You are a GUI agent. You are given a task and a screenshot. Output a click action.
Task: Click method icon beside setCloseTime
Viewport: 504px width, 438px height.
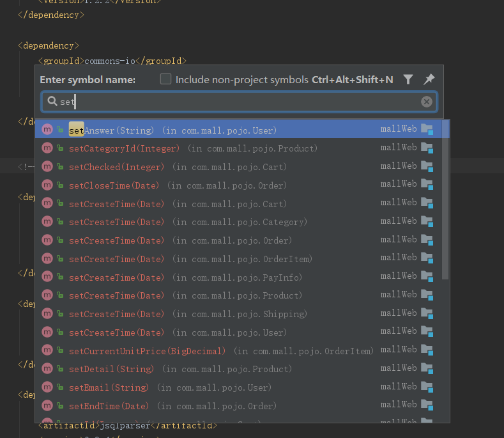coord(47,185)
